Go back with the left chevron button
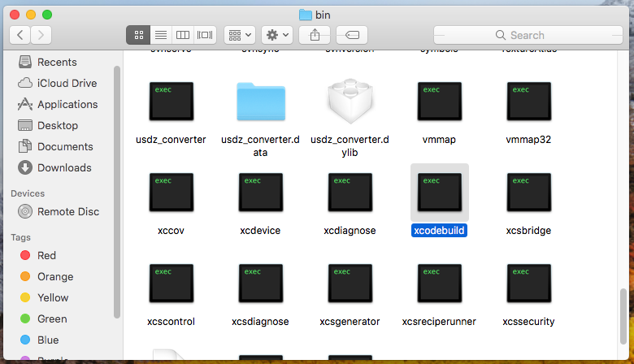Image resolution: width=634 pixels, height=364 pixels. (20, 35)
